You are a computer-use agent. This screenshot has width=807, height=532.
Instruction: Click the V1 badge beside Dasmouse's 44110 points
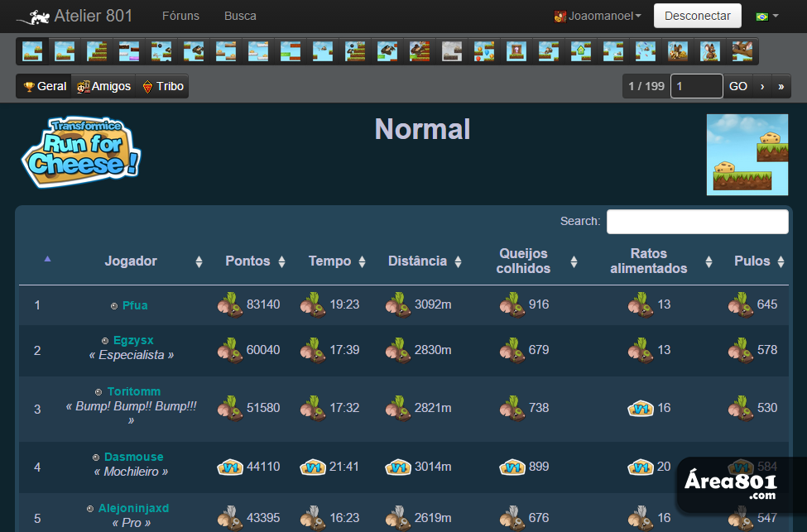tap(230, 467)
